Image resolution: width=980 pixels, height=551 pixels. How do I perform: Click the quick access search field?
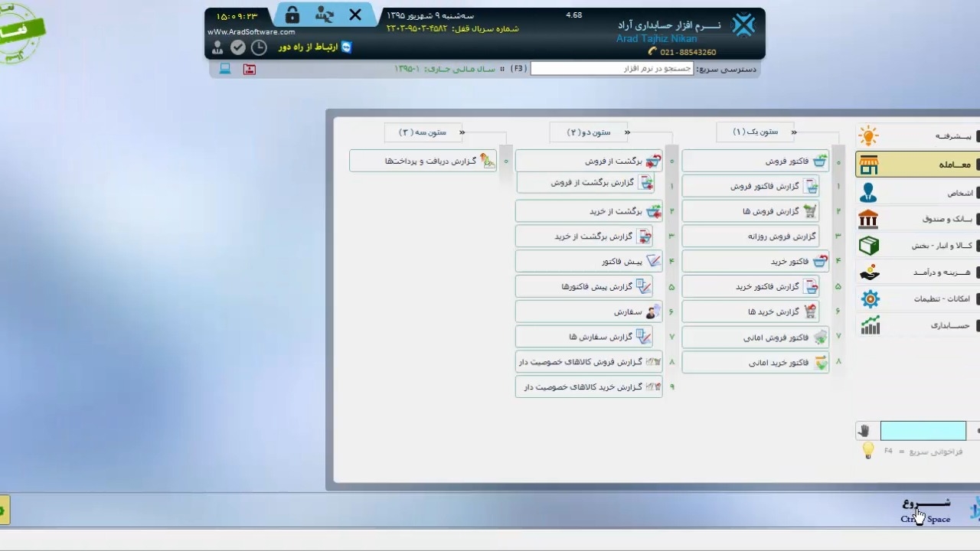tap(612, 69)
